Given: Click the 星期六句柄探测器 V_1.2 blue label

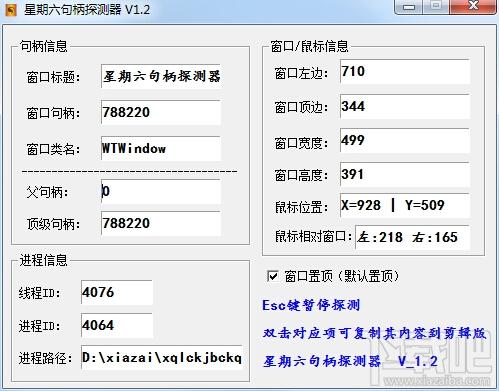Looking at the screenshot, I should click(350, 361).
